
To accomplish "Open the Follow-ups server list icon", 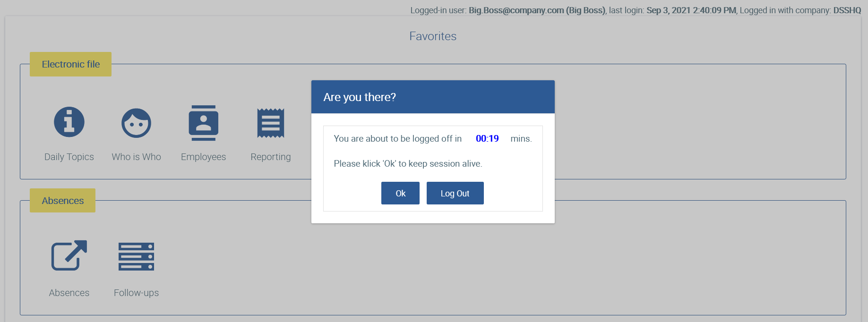I will pyautogui.click(x=136, y=256).
